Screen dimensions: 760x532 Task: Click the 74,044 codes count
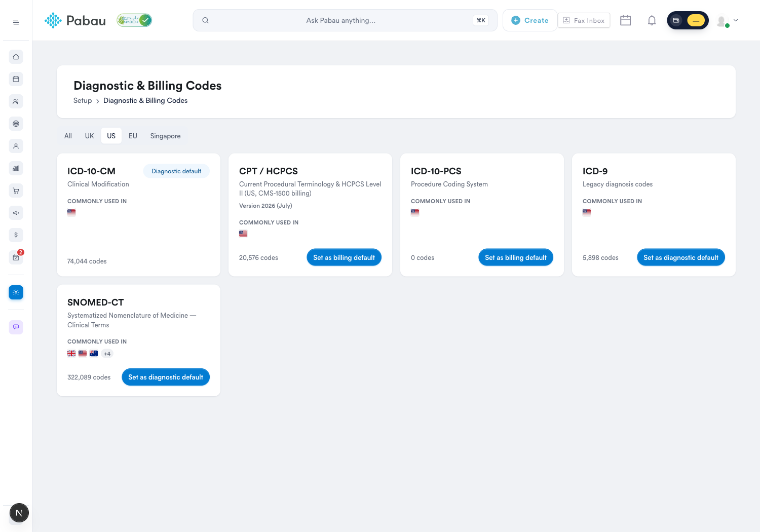[x=87, y=261]
